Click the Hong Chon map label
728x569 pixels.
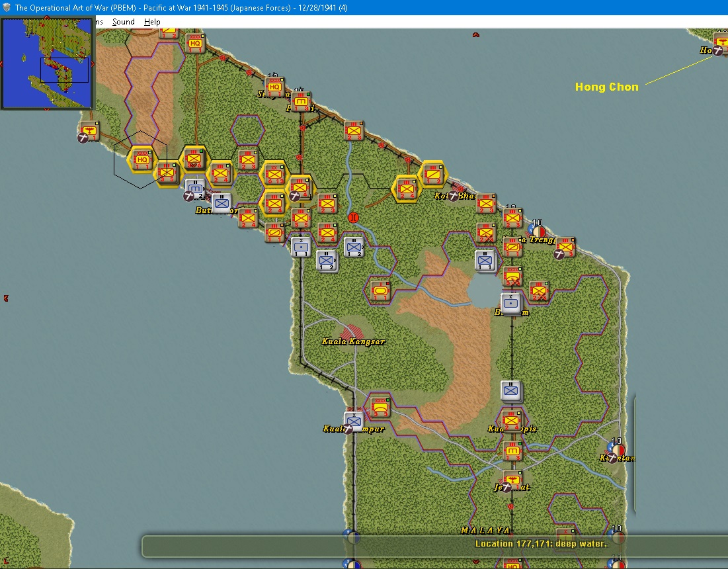(607, 87)
